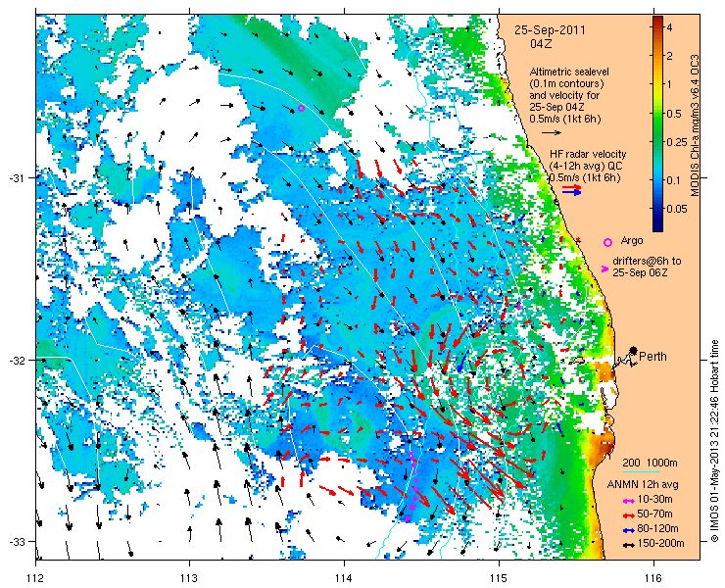This screenshot has height=588, width=725.
Task: Click the chlorophyll colorbar near value 4
Action: pos(657,27)
